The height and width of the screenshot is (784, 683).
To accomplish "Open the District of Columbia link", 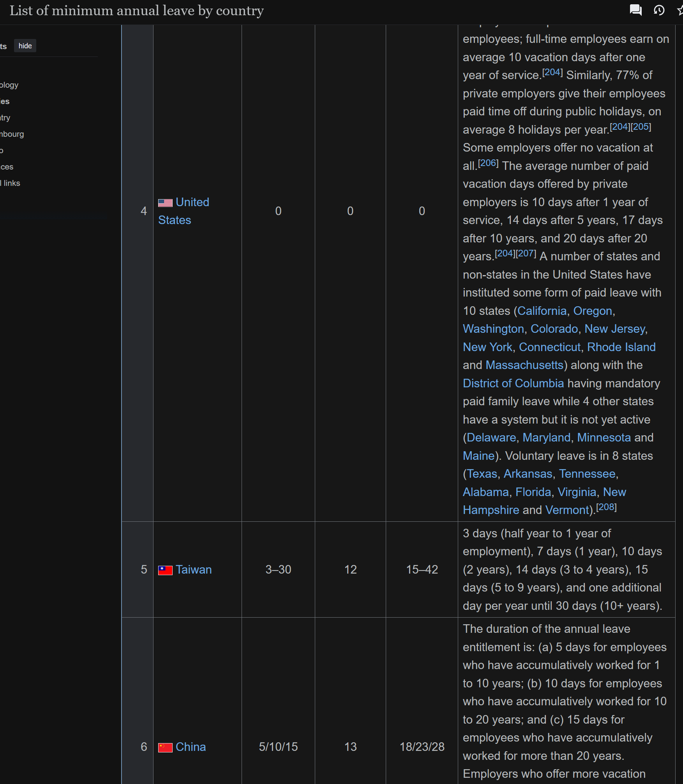I will coord(513,383).
